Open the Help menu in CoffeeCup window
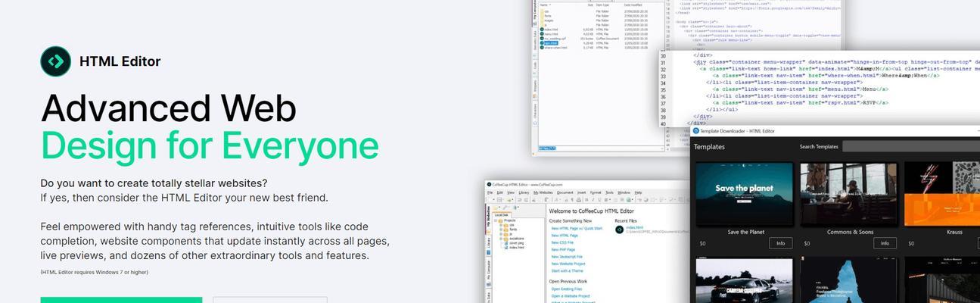The image size is (980, 303). click(x=638, y=192)
